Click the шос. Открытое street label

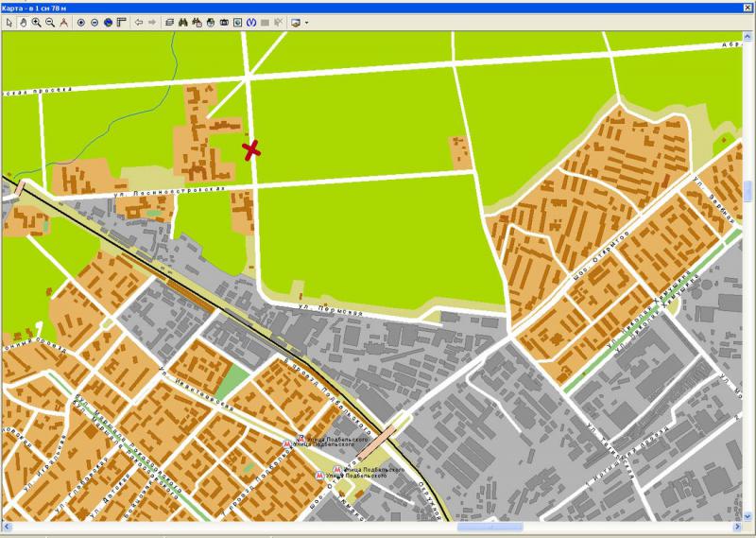pos(601,255)
